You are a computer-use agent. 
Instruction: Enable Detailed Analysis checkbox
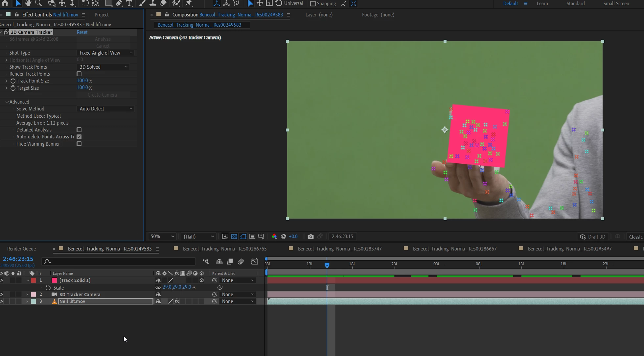(79, 130)
